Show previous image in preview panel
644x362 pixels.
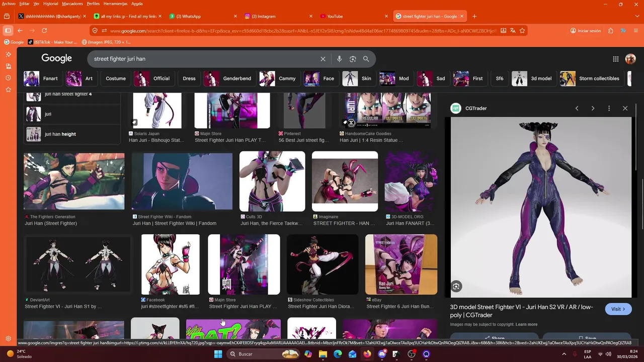pyautogui.click(x=577, y=108)
